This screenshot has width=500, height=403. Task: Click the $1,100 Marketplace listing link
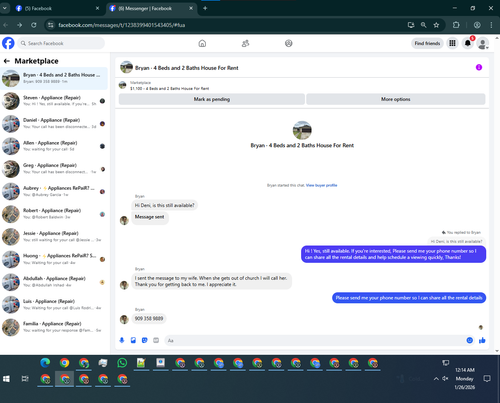click(x=169, y=88)
